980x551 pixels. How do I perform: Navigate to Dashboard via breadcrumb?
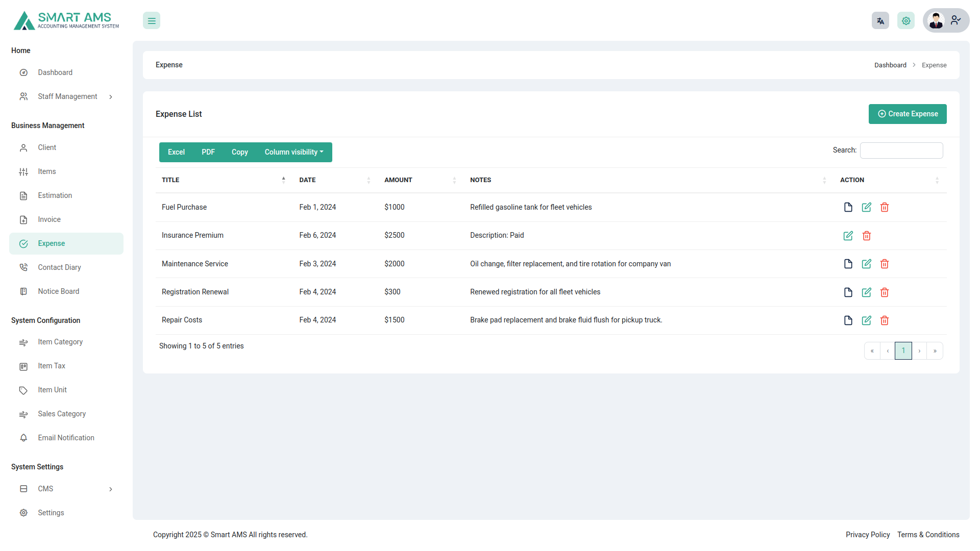tap(890, 65)
